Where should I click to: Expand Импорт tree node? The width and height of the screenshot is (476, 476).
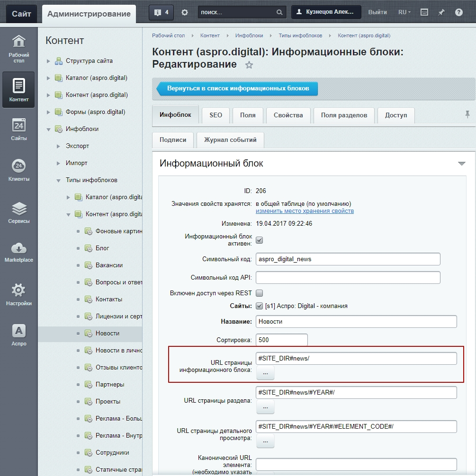tap(58, 163)
